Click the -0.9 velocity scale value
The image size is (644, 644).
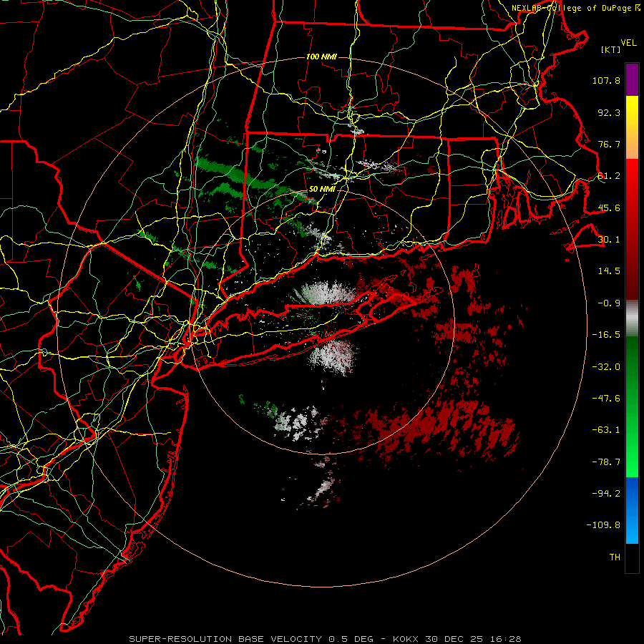point(609,303)
